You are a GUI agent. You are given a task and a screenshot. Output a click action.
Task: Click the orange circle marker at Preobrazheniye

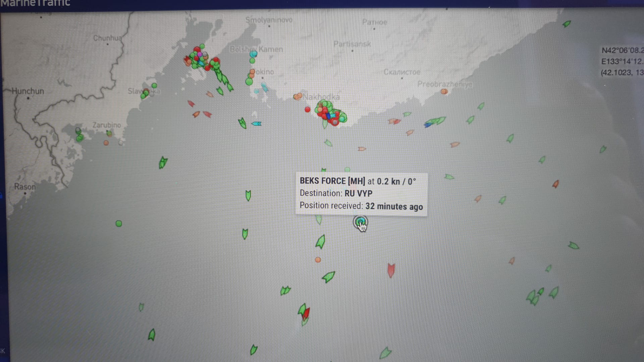(444, 92)
